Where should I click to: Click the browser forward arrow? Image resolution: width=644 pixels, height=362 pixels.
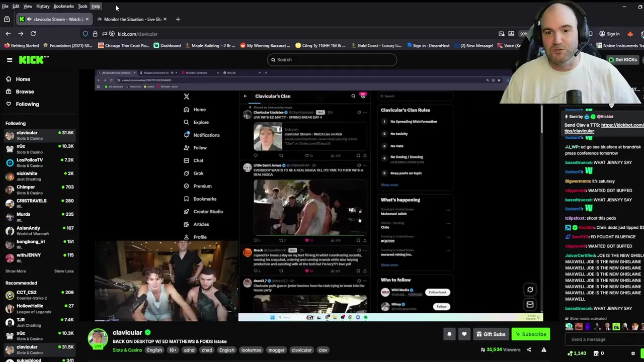21,34
